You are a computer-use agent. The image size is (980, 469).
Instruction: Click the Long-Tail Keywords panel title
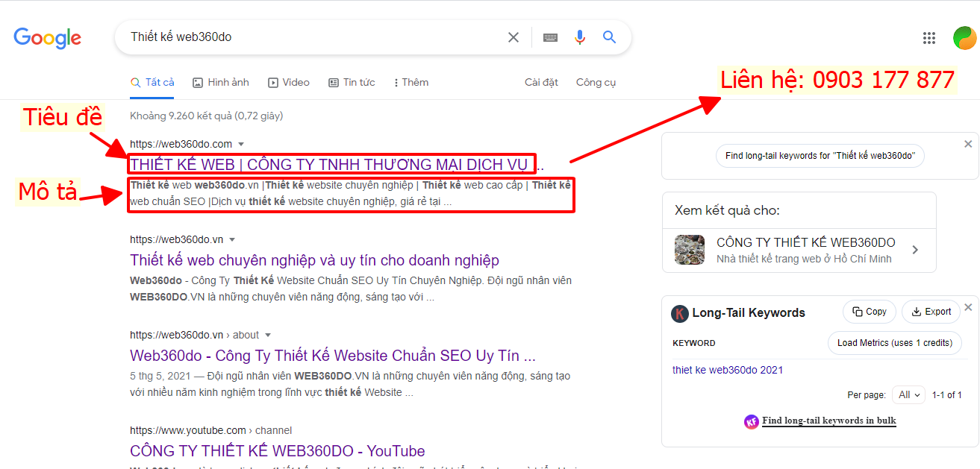[x=749, y=313]
